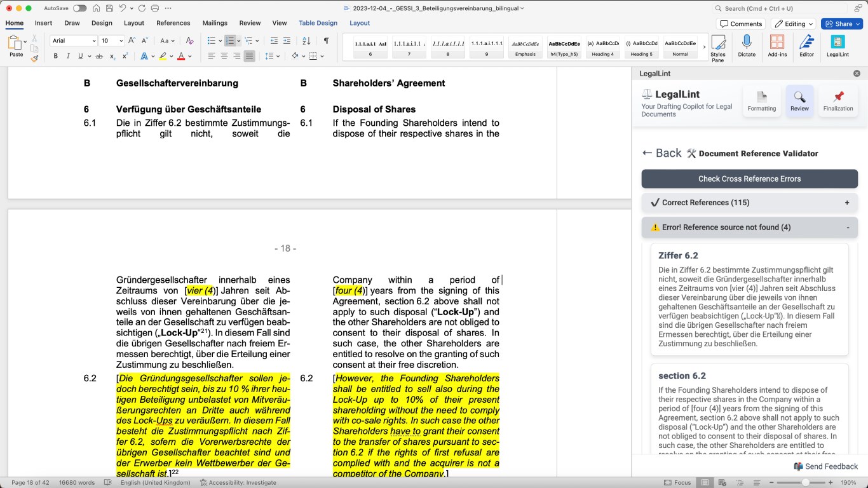The width and height of the screenshot is (868, 488).
Task: Print the document from the title bar
Action: [x=154, y=8]
